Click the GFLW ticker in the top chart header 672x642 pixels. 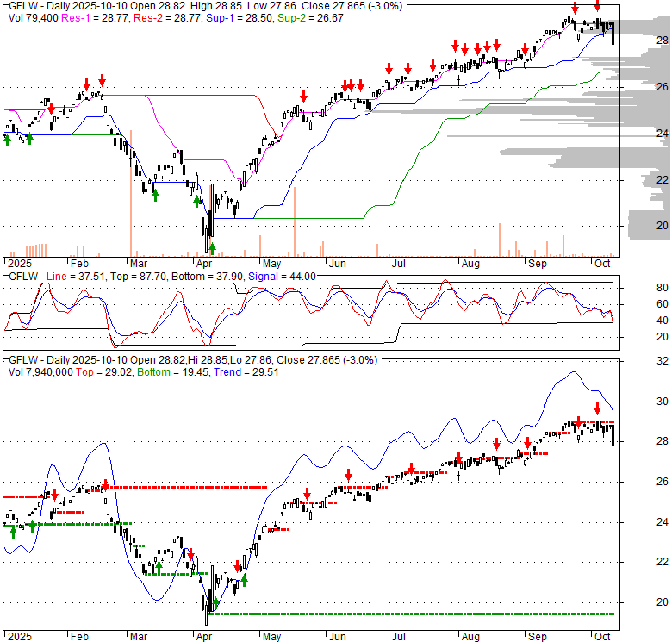pyautogui.click(x=22, y=4)
